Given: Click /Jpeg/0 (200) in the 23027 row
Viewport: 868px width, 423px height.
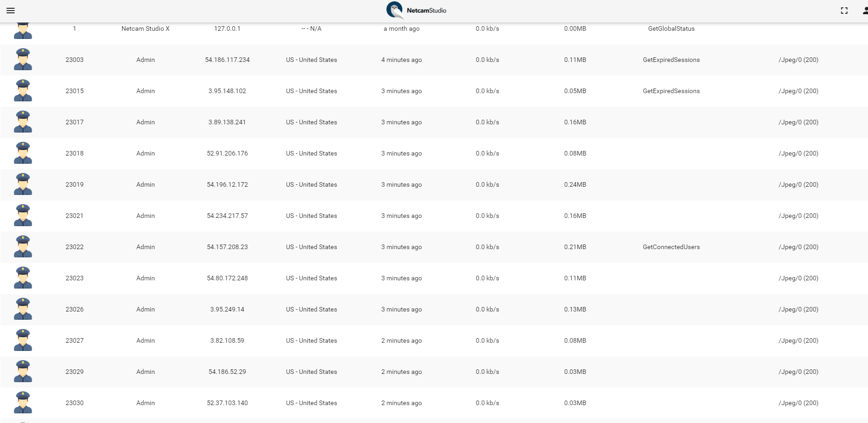Looking at the screenshot, I should [798, 340].
